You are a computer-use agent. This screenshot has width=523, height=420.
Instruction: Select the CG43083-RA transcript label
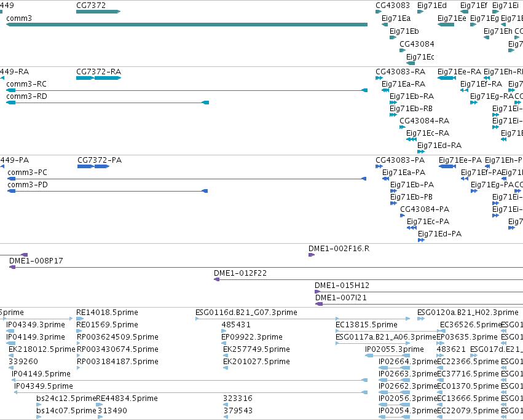click(401, 72)
